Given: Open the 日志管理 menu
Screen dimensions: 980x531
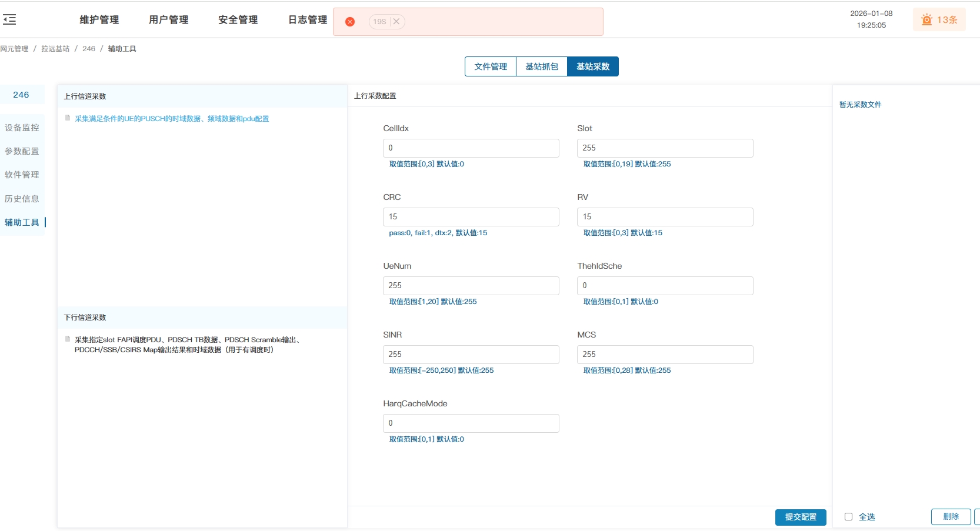Looking at the screenshot, I should click(307, 20).
